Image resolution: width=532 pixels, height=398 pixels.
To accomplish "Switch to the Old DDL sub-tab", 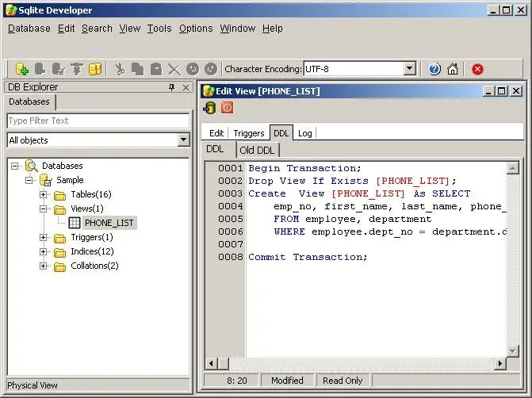I will click(x=257, y=150).
